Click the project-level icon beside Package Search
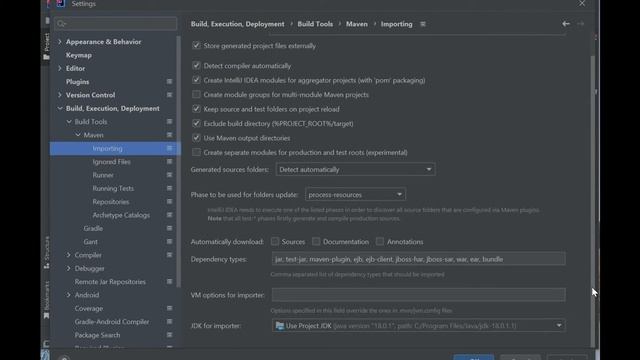The height and width of the screenshot is (360, 640). click(x=169, y=335)
